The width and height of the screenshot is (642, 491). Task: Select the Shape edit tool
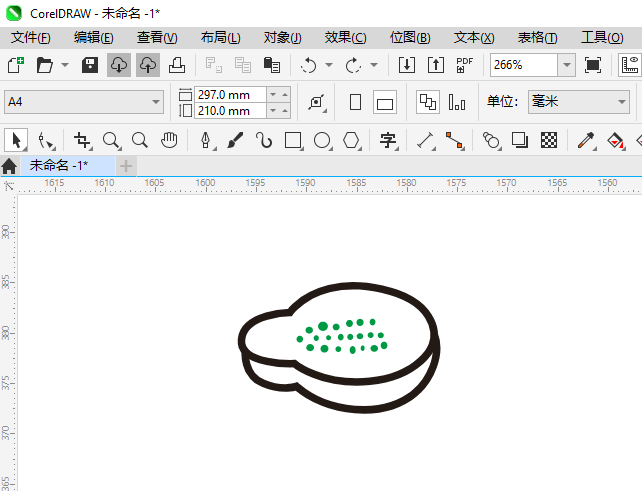click(x=45, y=140)
